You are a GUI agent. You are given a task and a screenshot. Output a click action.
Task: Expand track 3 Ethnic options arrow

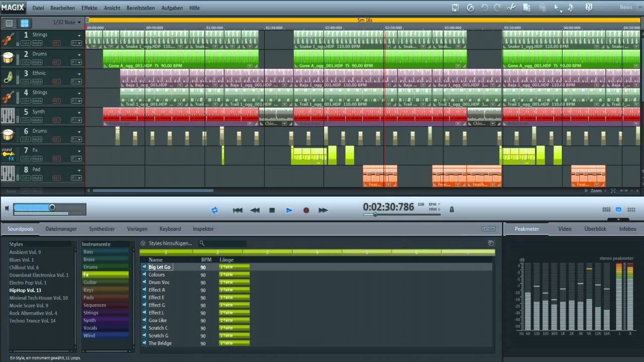coord(79,74)
